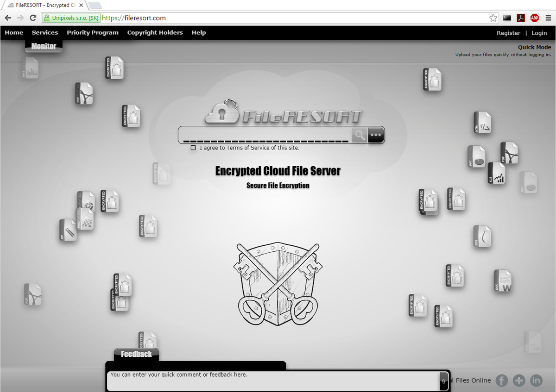Click the new tab button

95,5
